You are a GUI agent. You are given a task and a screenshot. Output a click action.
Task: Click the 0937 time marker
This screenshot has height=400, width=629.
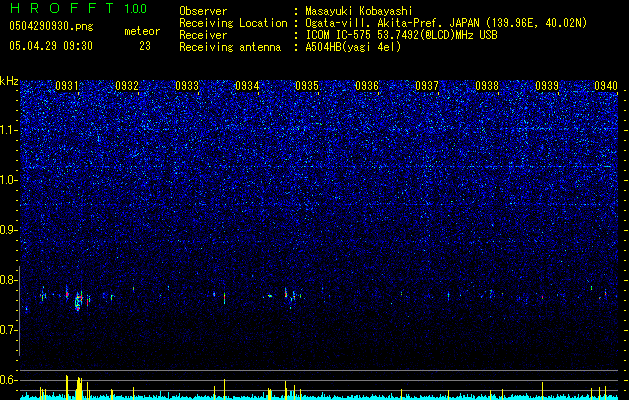coord(427,86)
